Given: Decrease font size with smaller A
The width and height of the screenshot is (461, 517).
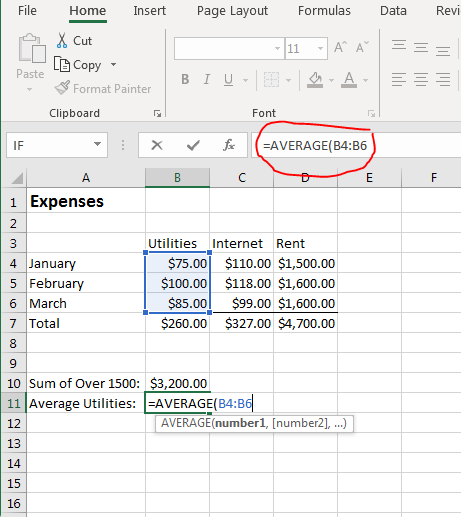Looking at the screenshot, I should (x=362, y=47).
